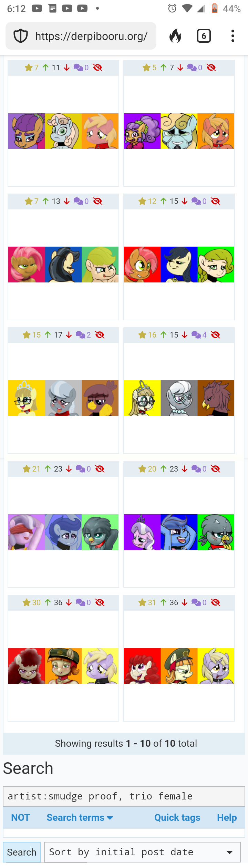This screenshot has width=248, height=868.
Task: Open the Sort by initial post date dropdown
Action: [x=142, y=852]
